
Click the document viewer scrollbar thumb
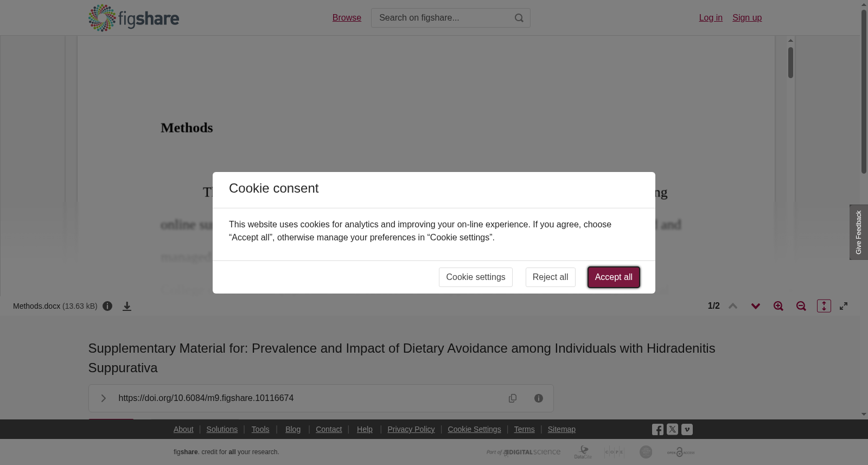790,62
